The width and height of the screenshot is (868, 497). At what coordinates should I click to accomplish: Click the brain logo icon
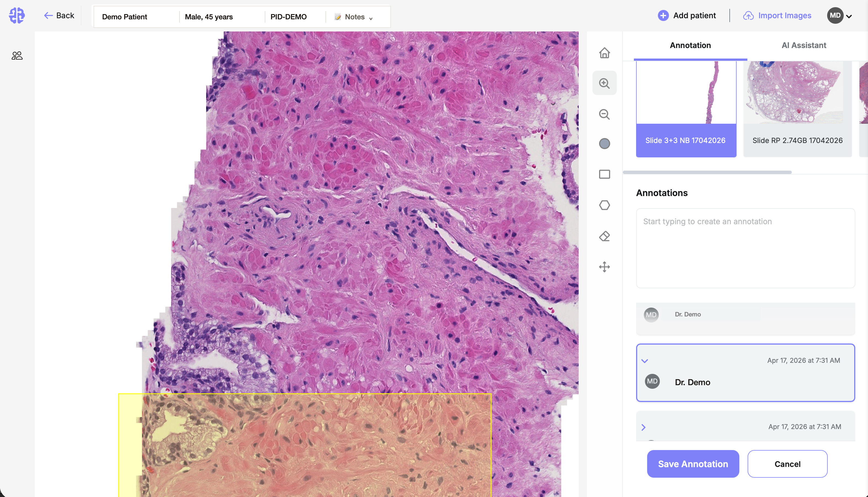17,15
